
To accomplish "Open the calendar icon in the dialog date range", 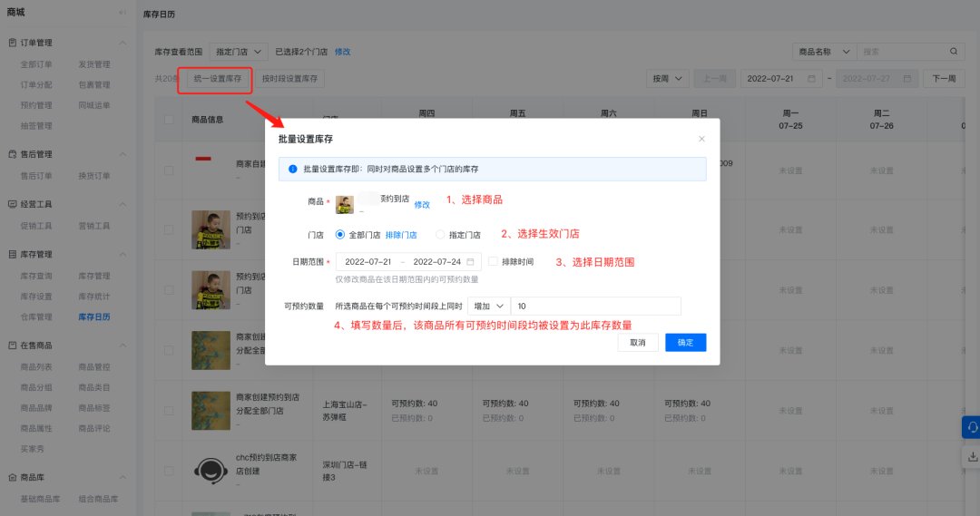I will pyautogui.click(x=470, y=262).
